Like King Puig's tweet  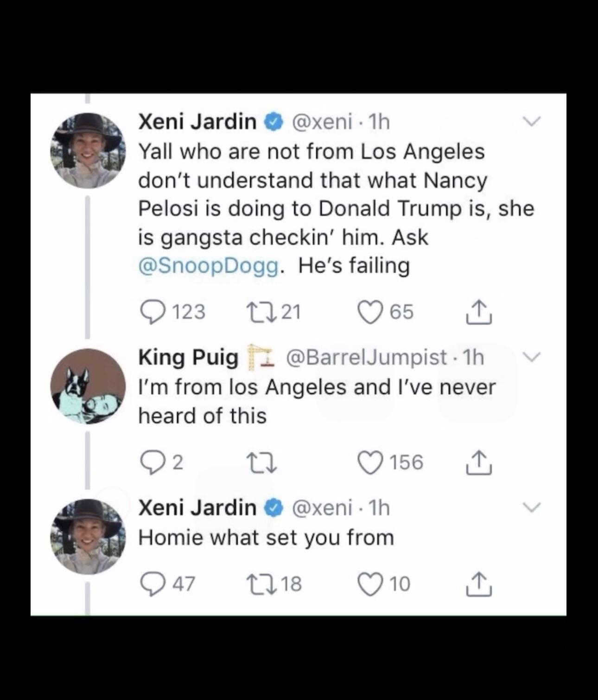click(x=370, y=463)
